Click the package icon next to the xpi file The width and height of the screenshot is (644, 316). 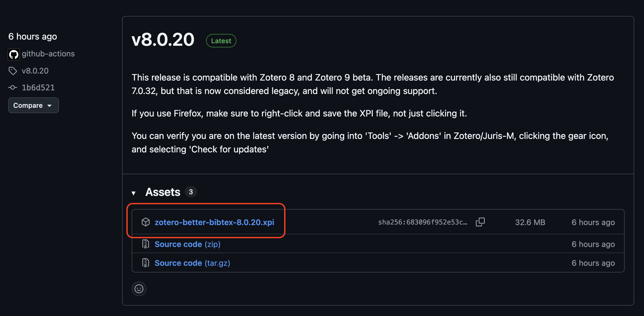pos(146,222)
